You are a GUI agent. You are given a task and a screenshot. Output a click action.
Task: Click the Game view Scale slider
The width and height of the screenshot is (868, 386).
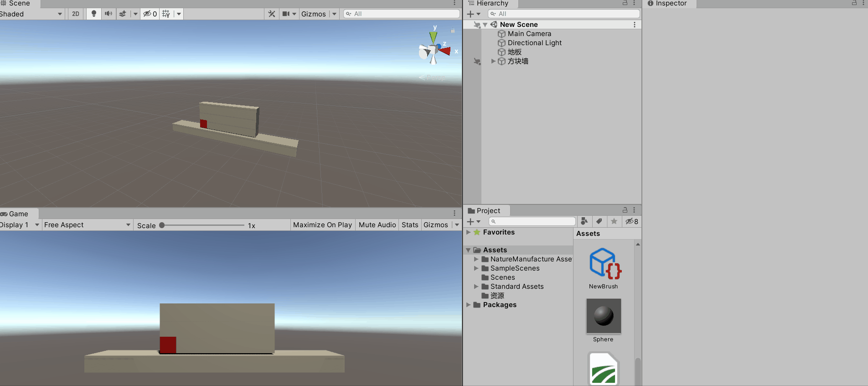203,225
